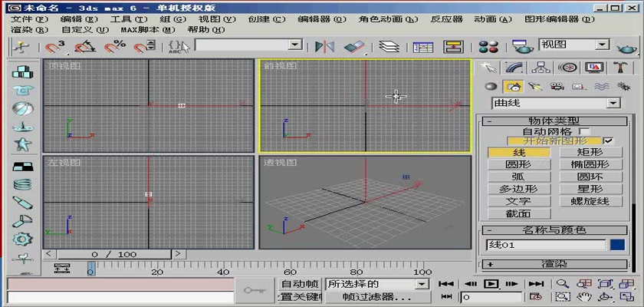The image size is (644, 307).
Task: Select the Lights category icon
Action: click(535, 86)
